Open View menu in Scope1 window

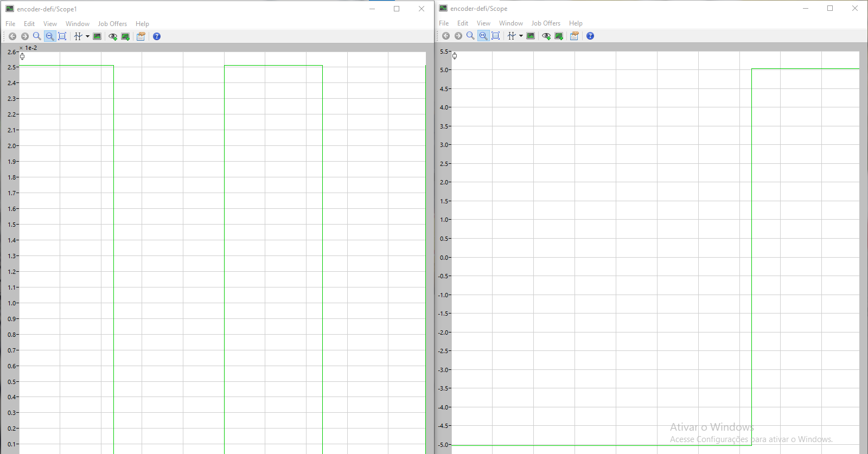[50, 24]
